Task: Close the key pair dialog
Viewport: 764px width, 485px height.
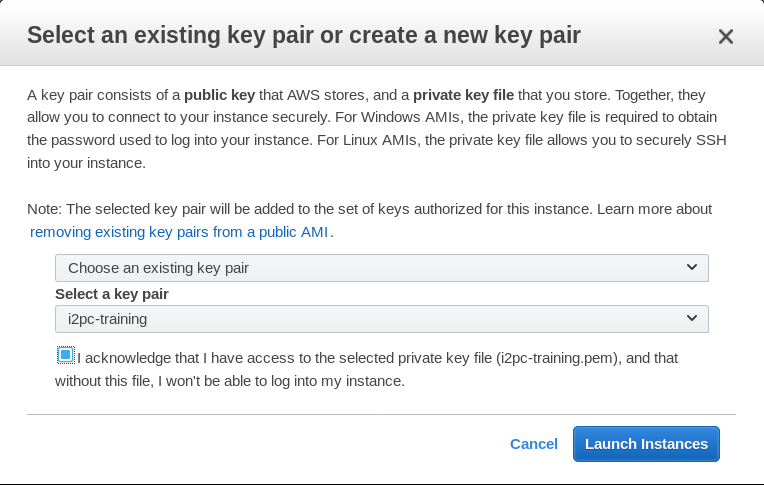Action: (x=726, y=37)
